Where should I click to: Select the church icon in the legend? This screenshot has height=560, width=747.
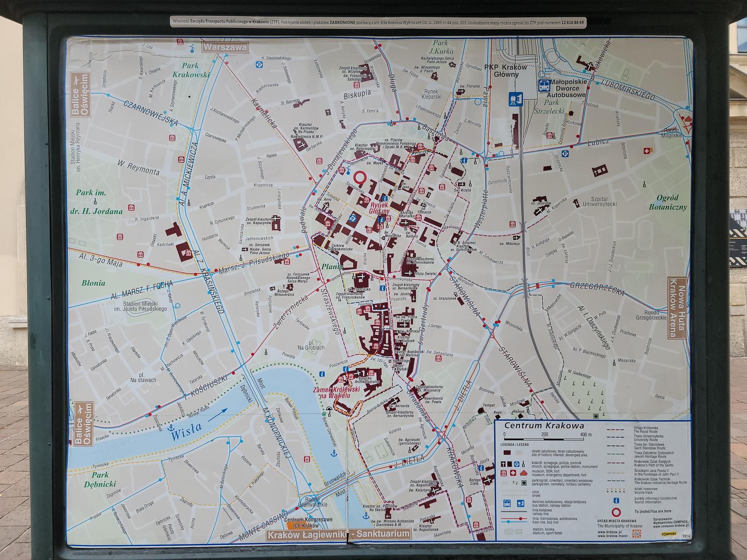[x=504, y=463]
